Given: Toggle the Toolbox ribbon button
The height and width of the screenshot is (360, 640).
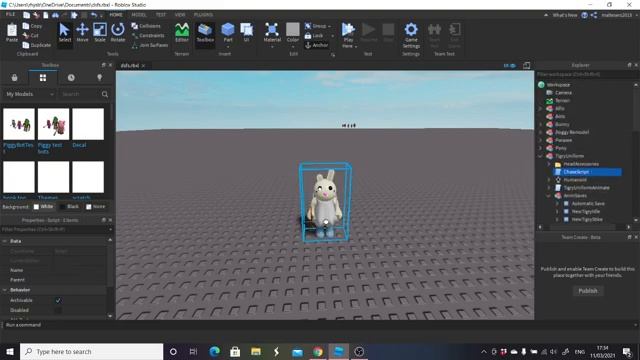Looking at the screenshot, I should pyautogui.click(x=205, y=33).
